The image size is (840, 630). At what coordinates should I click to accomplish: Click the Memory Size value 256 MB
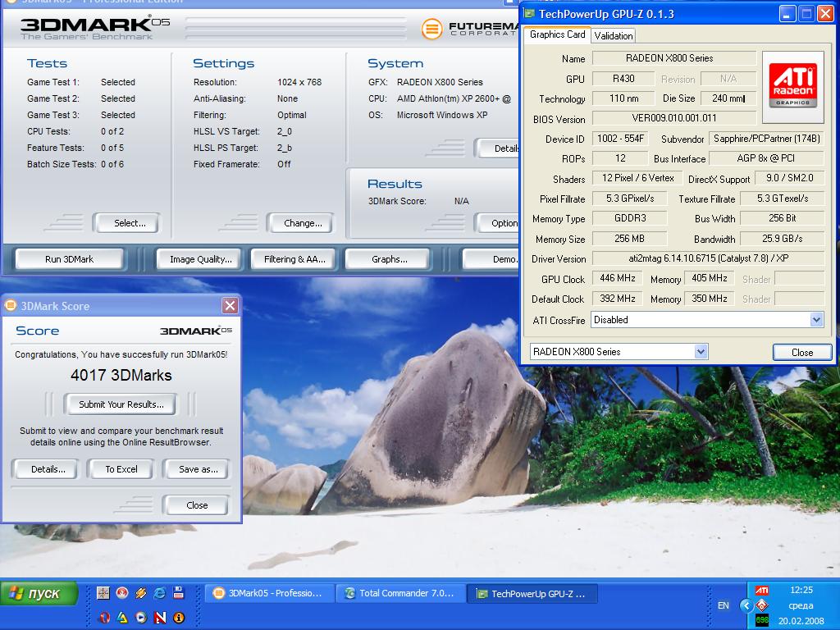click(629, 239)
